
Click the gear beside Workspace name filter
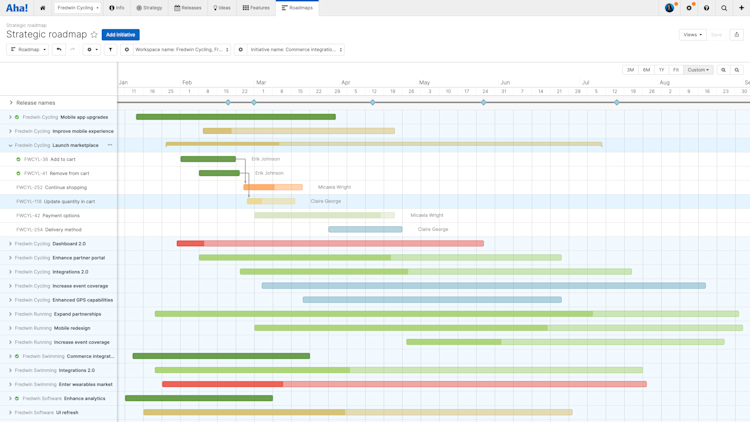tap(127, 49)
